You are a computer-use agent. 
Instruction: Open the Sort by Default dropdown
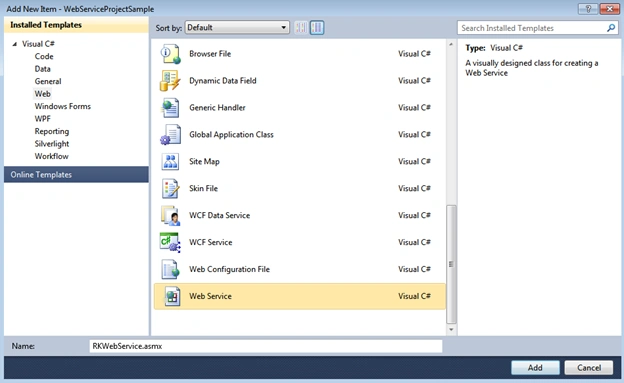pos(237,27)
